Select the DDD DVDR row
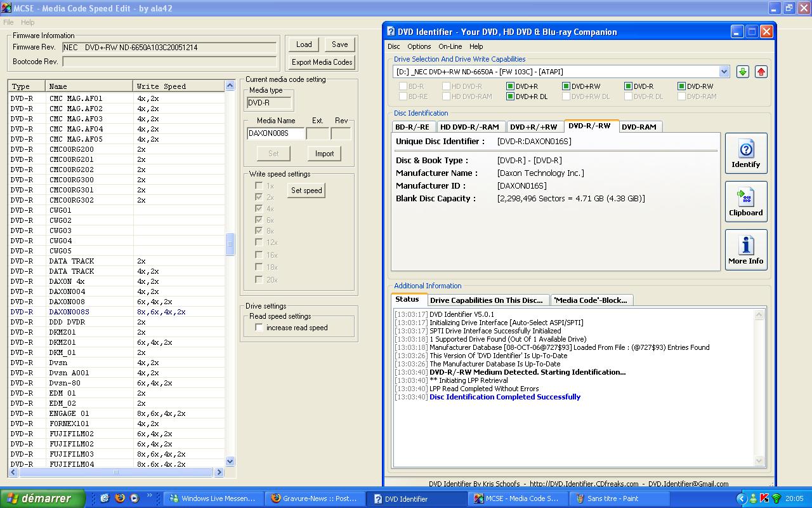The width and height of the screenshot is (812, 508). click(117, 322)
